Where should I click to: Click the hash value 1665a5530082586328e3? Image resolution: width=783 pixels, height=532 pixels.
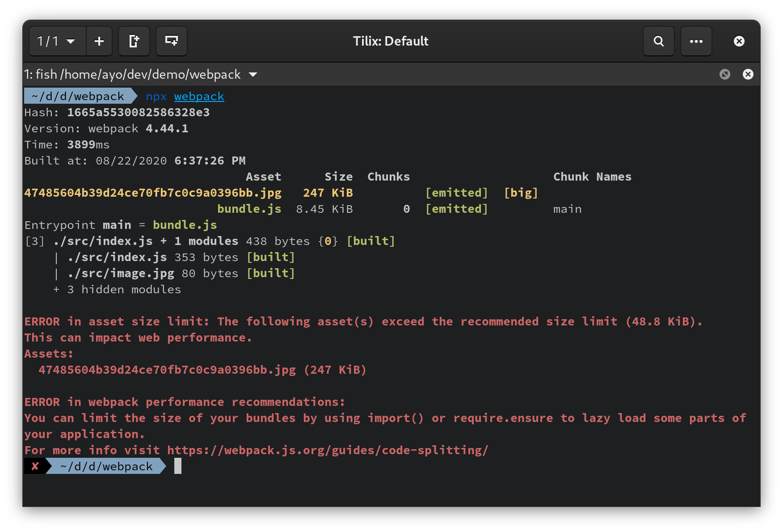tap(139, 113)
